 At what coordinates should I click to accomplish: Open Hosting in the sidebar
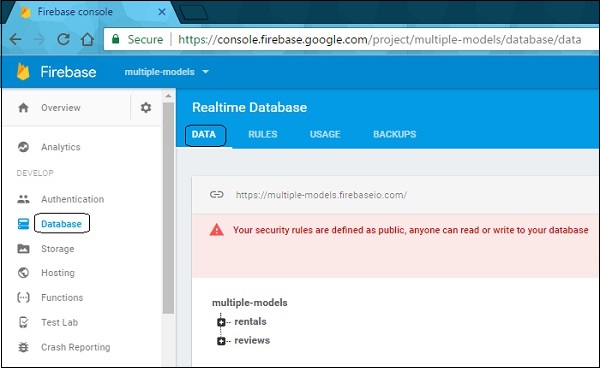[58, 273]
